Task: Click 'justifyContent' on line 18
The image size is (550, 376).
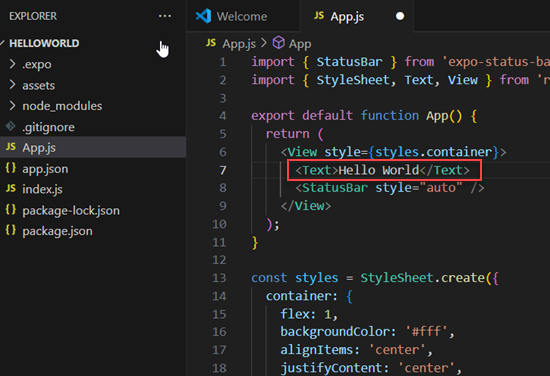Action: 331,368
